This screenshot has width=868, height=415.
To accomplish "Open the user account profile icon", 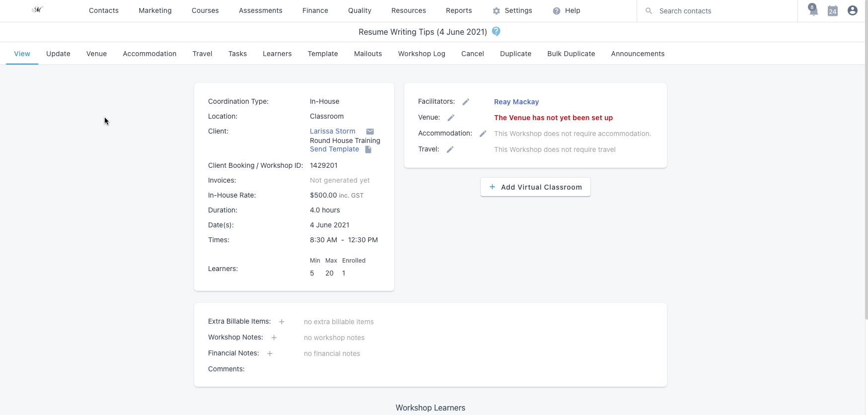I will (853, 10).
